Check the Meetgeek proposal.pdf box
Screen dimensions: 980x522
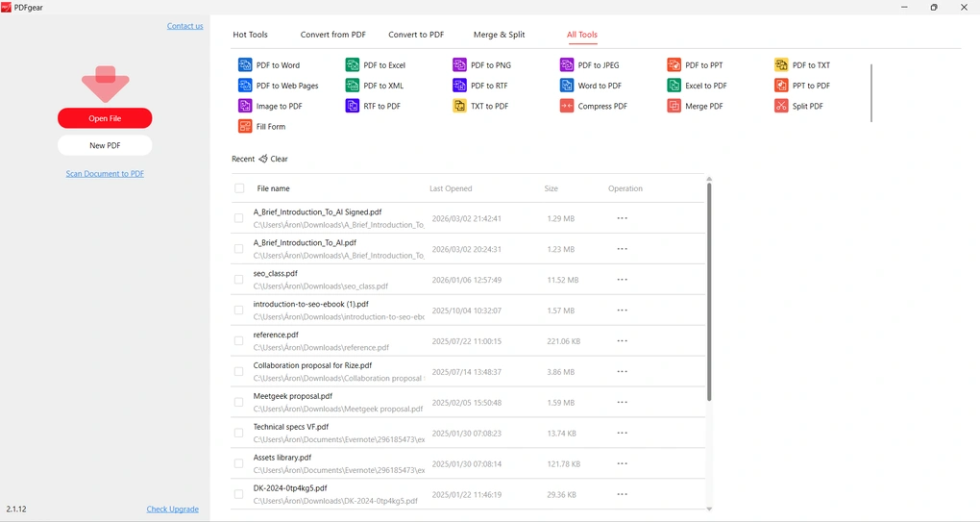(238, 402)
